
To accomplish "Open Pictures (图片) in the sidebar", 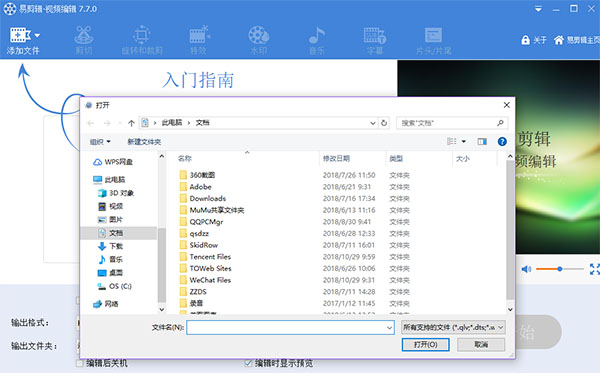I will point(111,220).
